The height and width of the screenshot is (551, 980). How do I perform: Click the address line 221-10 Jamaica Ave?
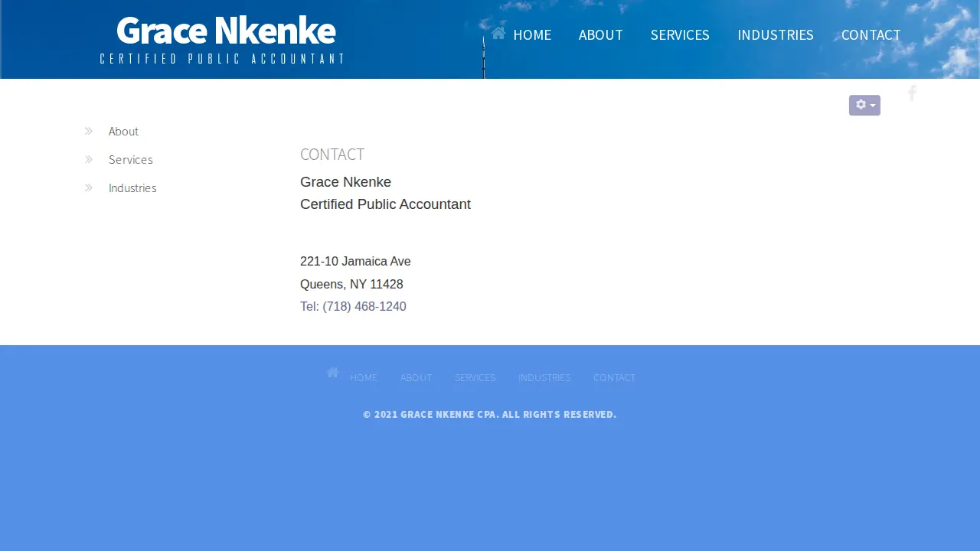click(x=355, y=262)
